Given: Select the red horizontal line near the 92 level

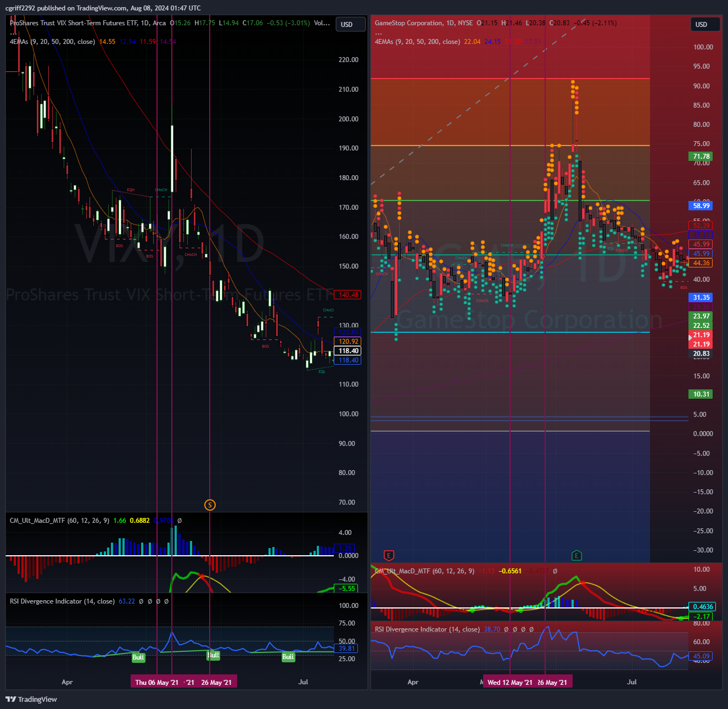Looking at the screenshot, I should click(x=510, y=79).
